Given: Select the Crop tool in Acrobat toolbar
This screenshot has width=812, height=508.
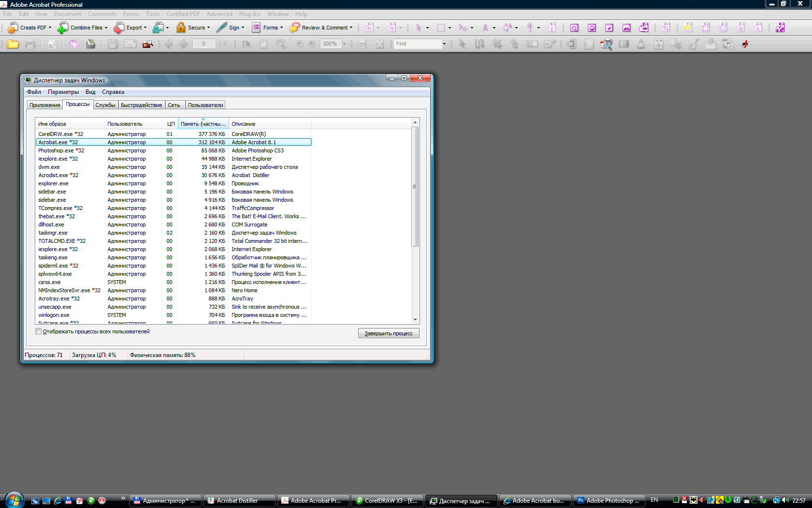Looking at the screenshot, I should (x=497, y=44).
